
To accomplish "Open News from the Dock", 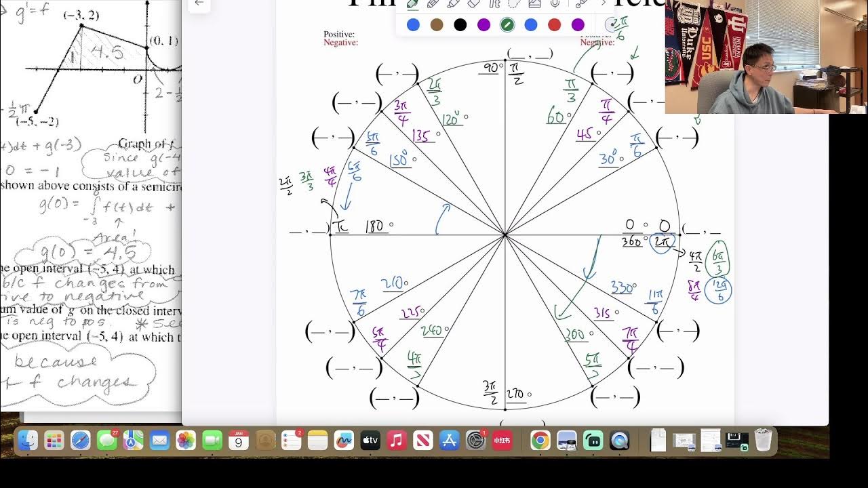I will pos(423,441).
